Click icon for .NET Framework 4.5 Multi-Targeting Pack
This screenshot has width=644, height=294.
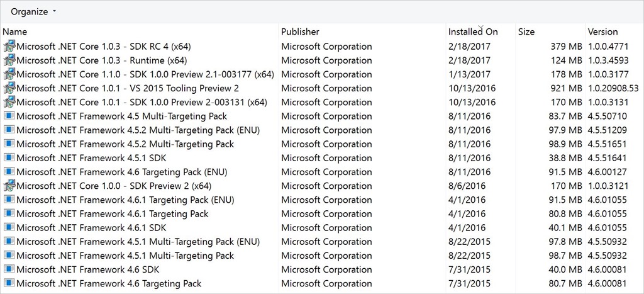point(9,116)
